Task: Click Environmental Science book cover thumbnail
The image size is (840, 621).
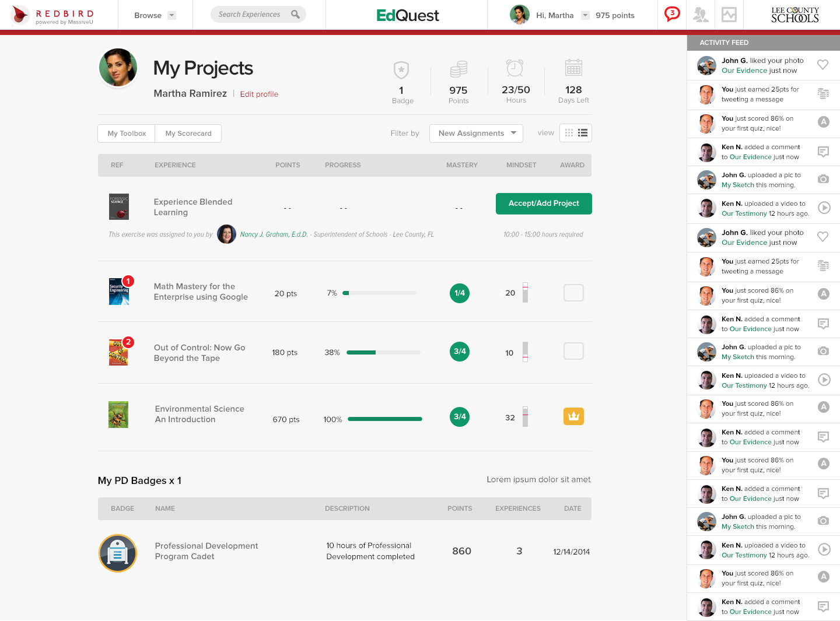Action: click(118, 415)
